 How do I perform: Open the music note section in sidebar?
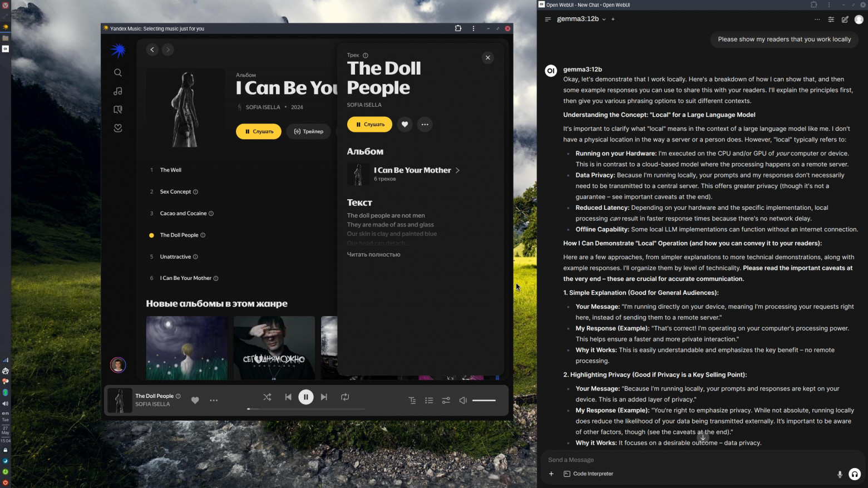click(x=118, y=91)
